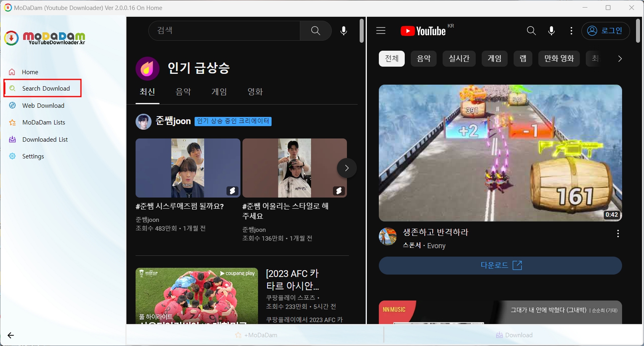Click the YouTube pane vertical scrollbar
The width and height of the screenshot is (644, 346).
point(638,31)
